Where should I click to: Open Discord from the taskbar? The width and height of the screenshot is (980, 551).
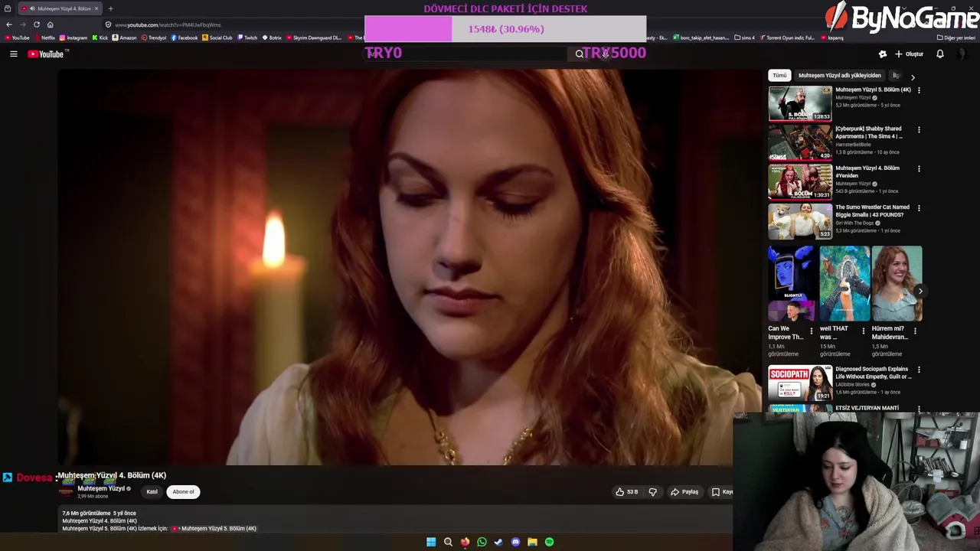[515, 542]
